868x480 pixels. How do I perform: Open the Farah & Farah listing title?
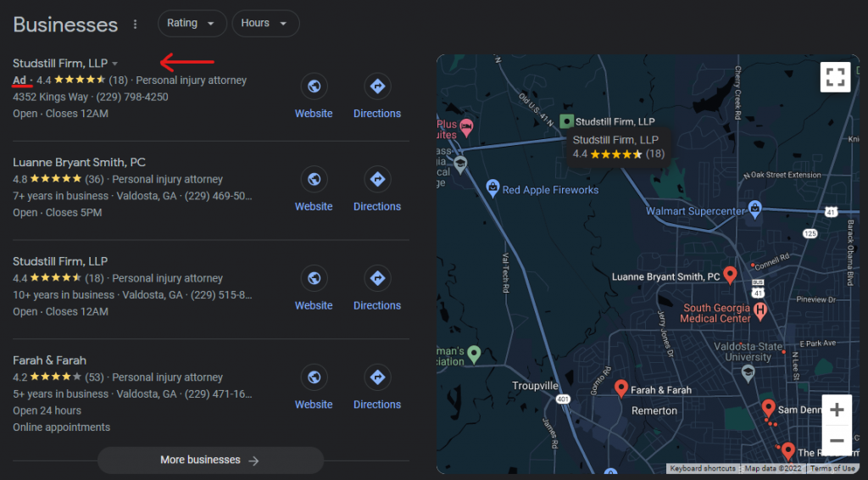tap(50, 361)
